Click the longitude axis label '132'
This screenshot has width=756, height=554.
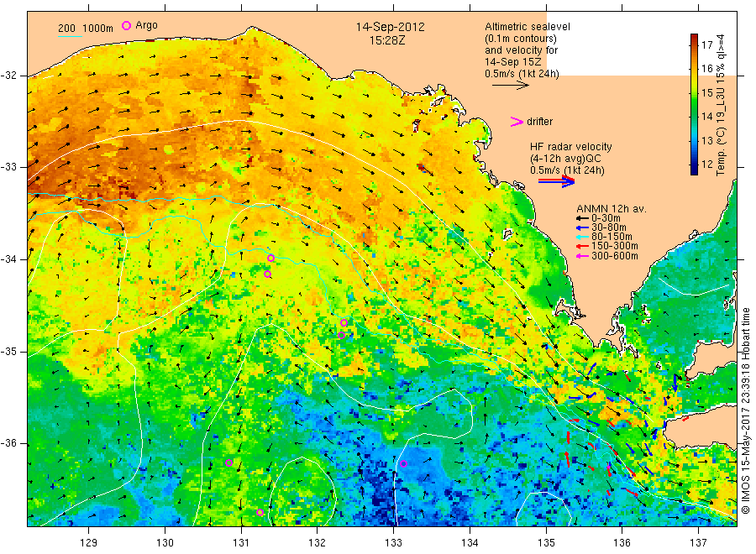318,543
